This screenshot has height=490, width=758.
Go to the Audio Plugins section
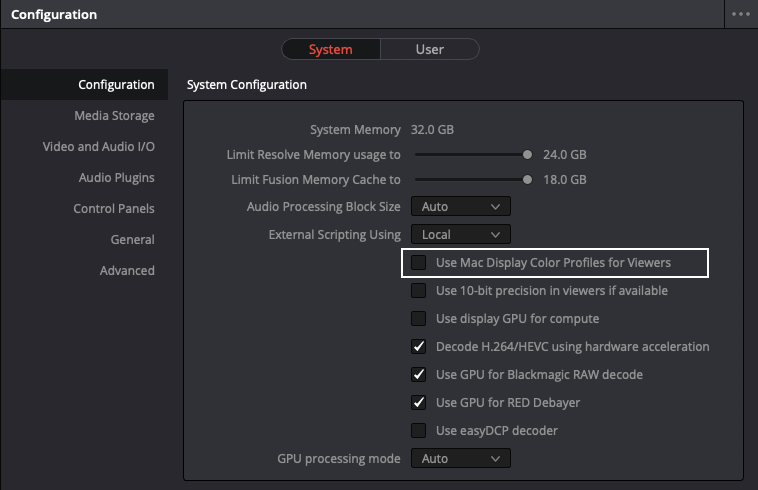pos(117,177)
